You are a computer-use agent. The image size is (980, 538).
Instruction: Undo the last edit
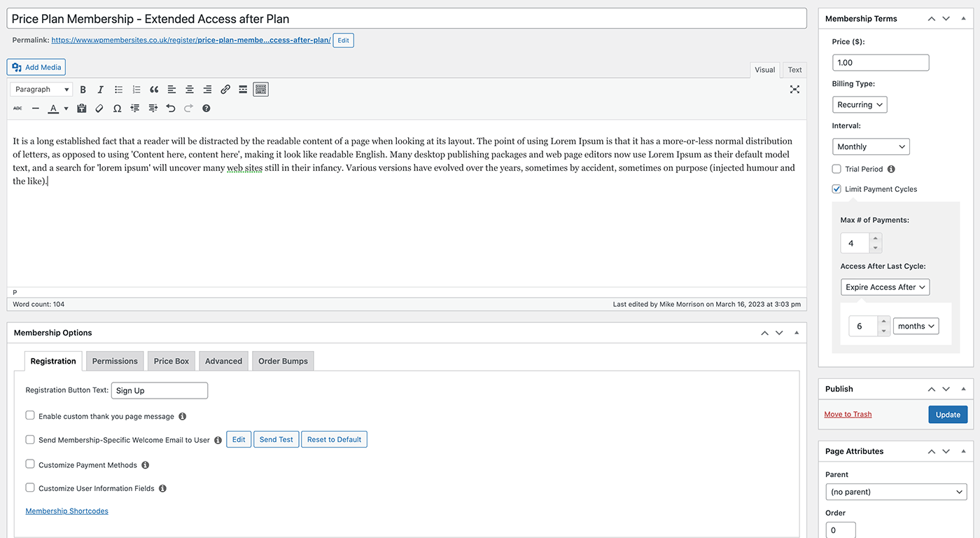pos(171,109)
